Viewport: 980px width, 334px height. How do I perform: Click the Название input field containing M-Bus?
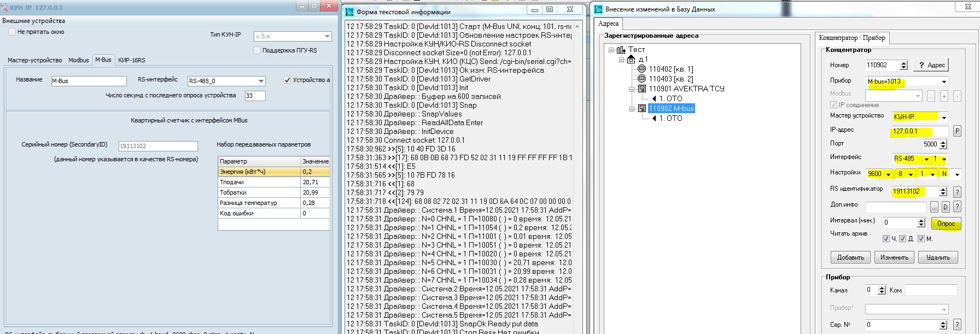coord(89,81)
